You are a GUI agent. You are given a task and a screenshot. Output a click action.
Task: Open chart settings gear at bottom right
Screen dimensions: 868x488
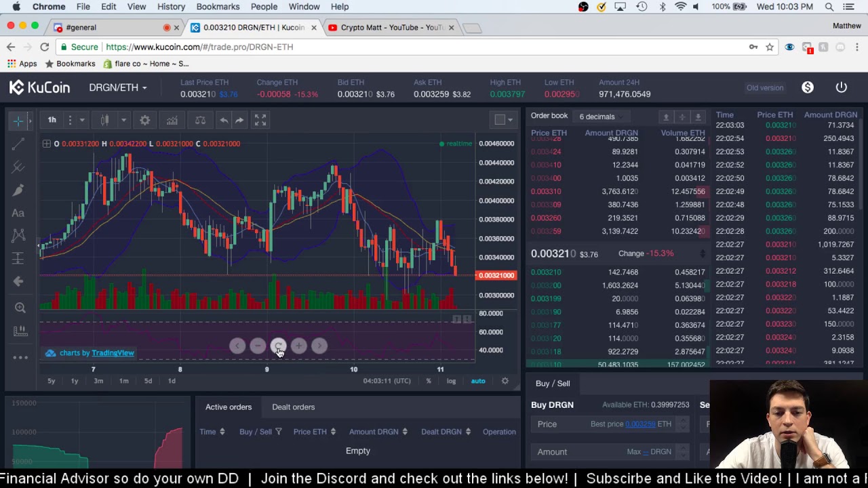point(505,381)
